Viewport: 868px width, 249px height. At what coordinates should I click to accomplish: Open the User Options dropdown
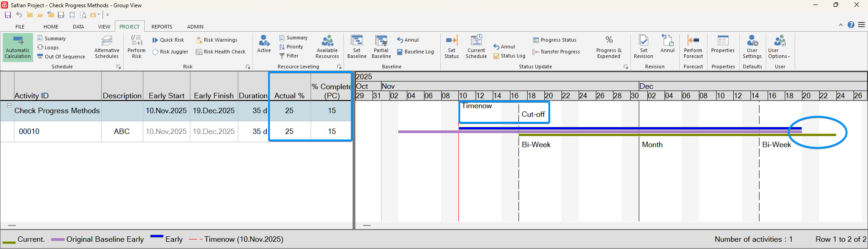(x=779, y=47)
